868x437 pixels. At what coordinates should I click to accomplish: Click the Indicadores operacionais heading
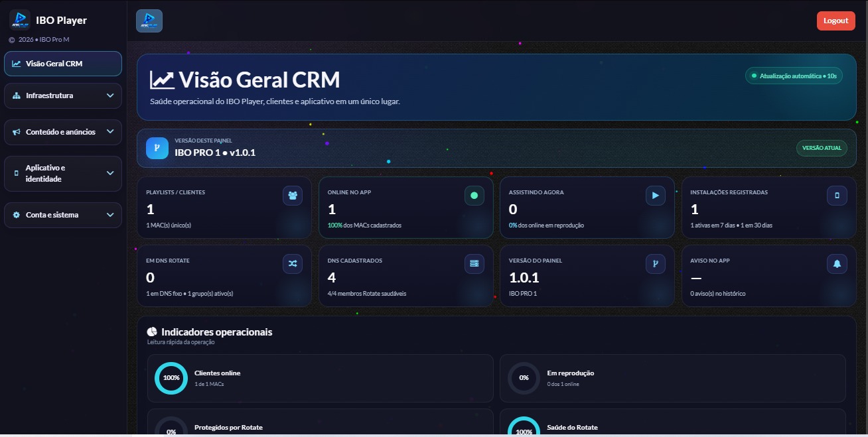(216, 332)
